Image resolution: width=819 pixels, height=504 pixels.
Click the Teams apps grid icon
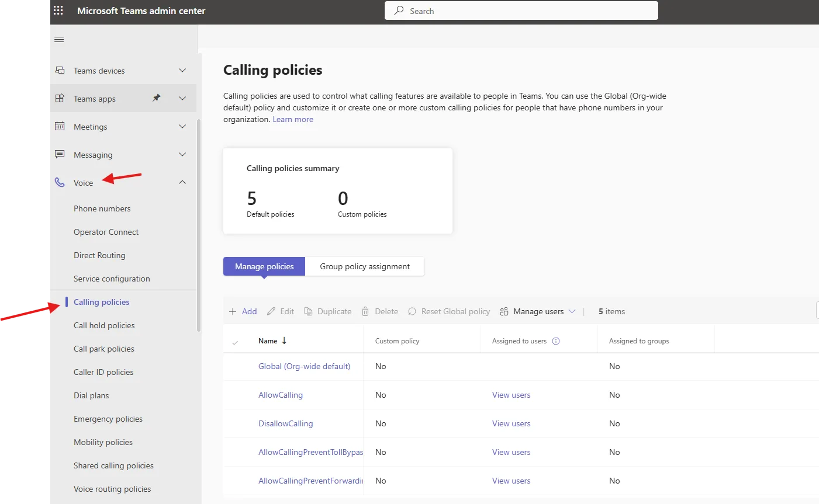pyautogui.click(x=59, y=98)
